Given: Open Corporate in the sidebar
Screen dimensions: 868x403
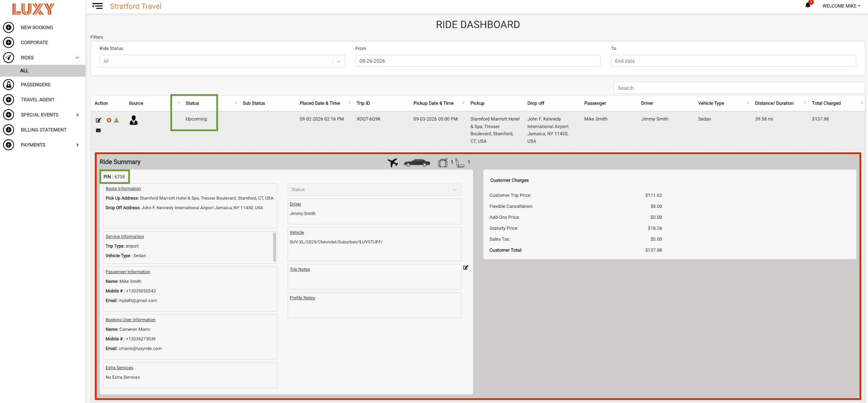Looking at the screenshot, I should pos(34,42).
